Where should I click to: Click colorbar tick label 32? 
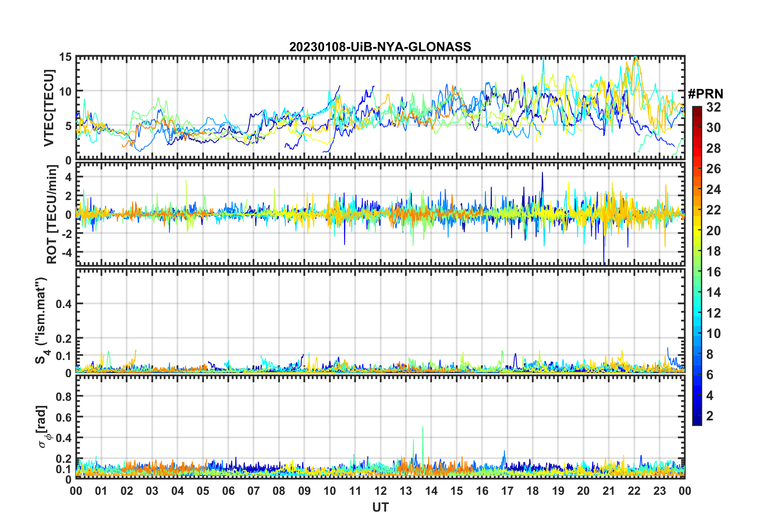tap(713, 107)
